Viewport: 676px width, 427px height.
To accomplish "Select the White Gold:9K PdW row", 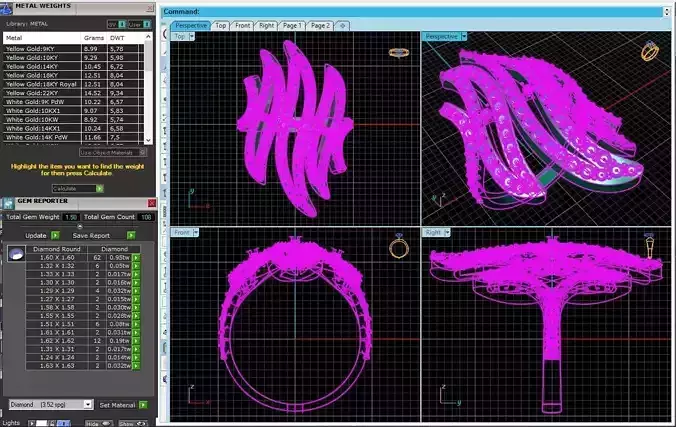I will (74, 102).
